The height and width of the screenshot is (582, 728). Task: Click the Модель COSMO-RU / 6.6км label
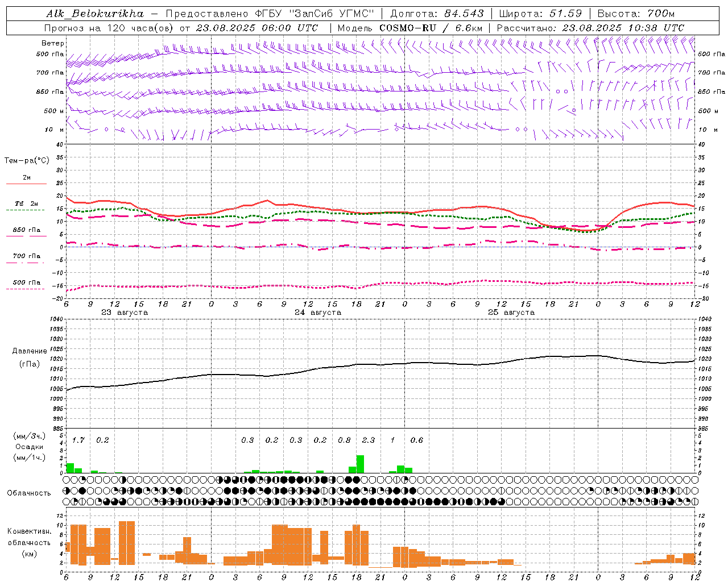(x=410, y=28)
